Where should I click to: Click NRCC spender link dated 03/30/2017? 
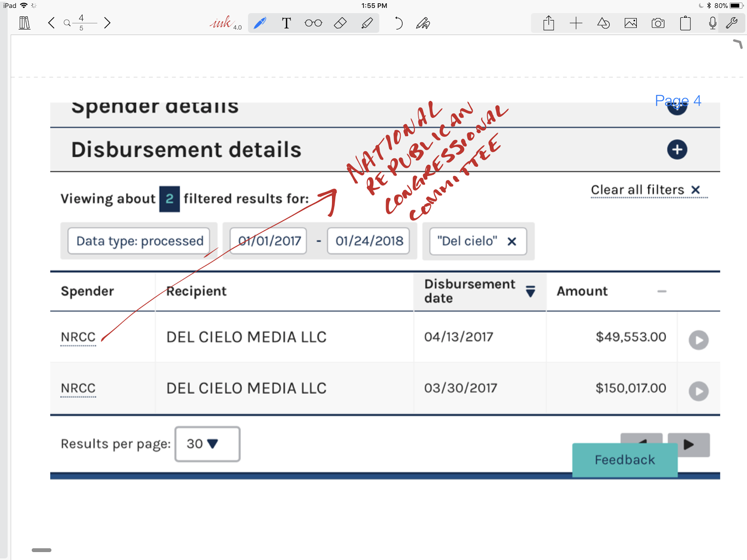tap(78, 389)
